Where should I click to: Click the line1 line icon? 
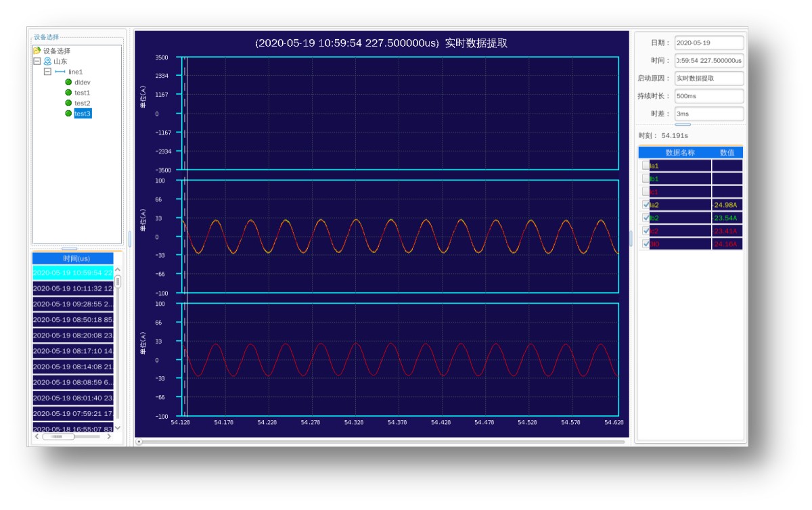[x=60, y=72]
